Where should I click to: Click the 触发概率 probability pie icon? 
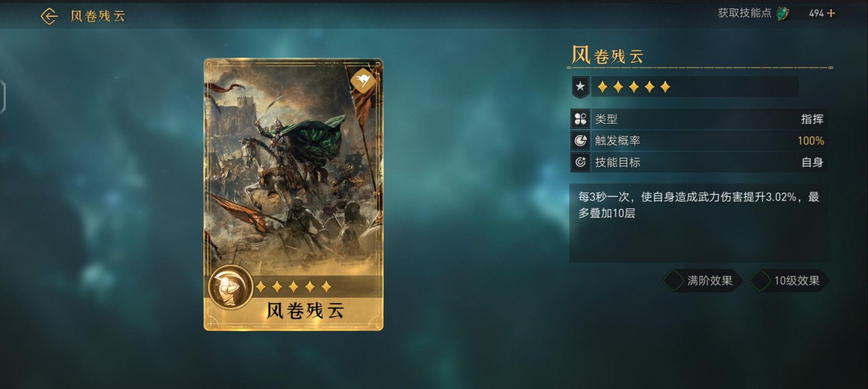581,141
